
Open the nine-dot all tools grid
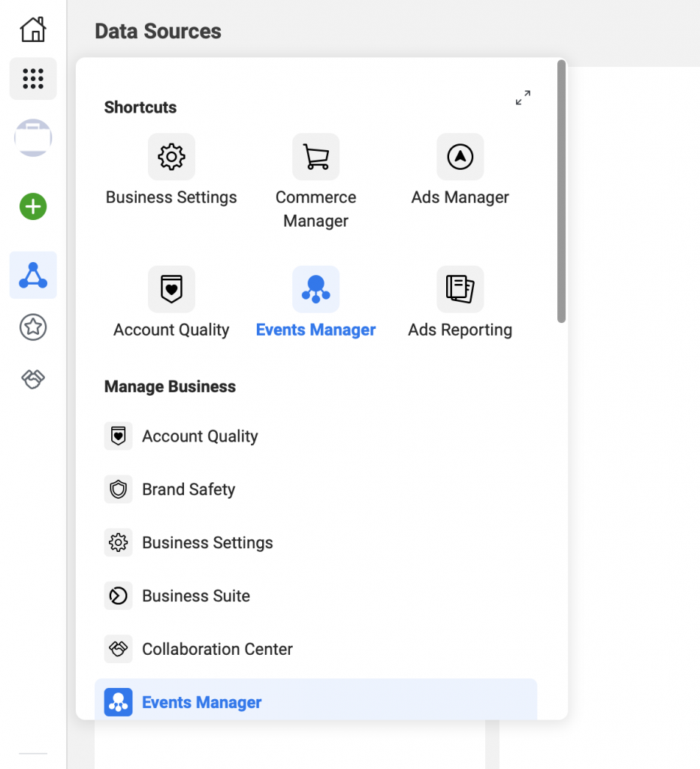(x=33, y=78)
